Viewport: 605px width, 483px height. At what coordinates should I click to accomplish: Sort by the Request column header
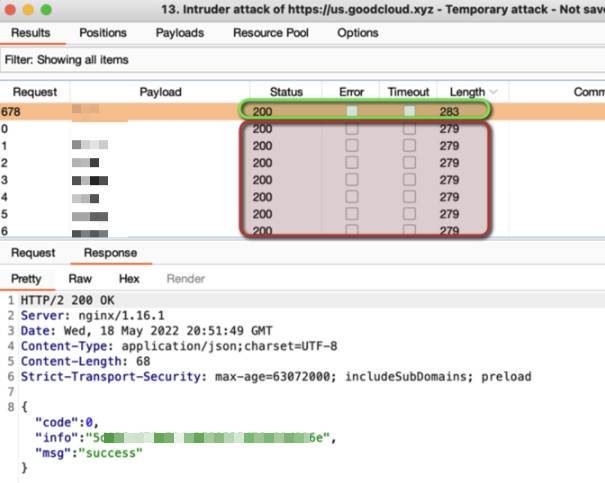pos(35,92)
